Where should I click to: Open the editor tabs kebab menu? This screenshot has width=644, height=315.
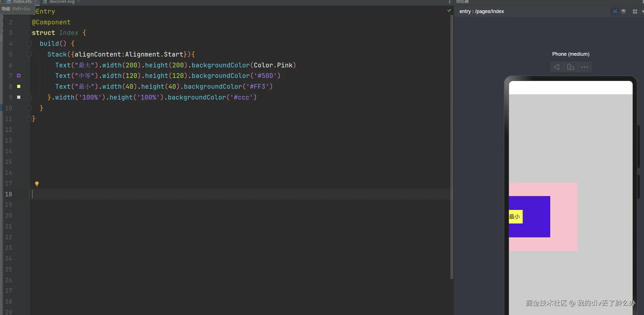pyautogui.click(x=449, y=2)
